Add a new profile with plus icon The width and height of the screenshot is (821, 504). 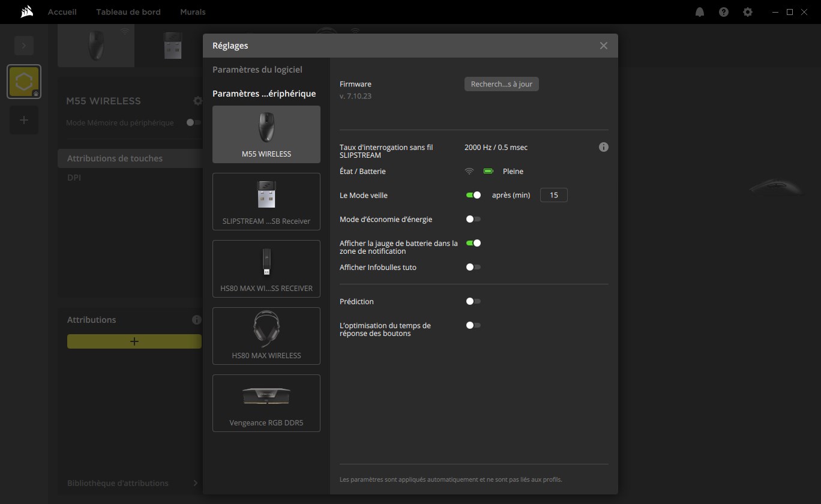click(x=24, y=120)
